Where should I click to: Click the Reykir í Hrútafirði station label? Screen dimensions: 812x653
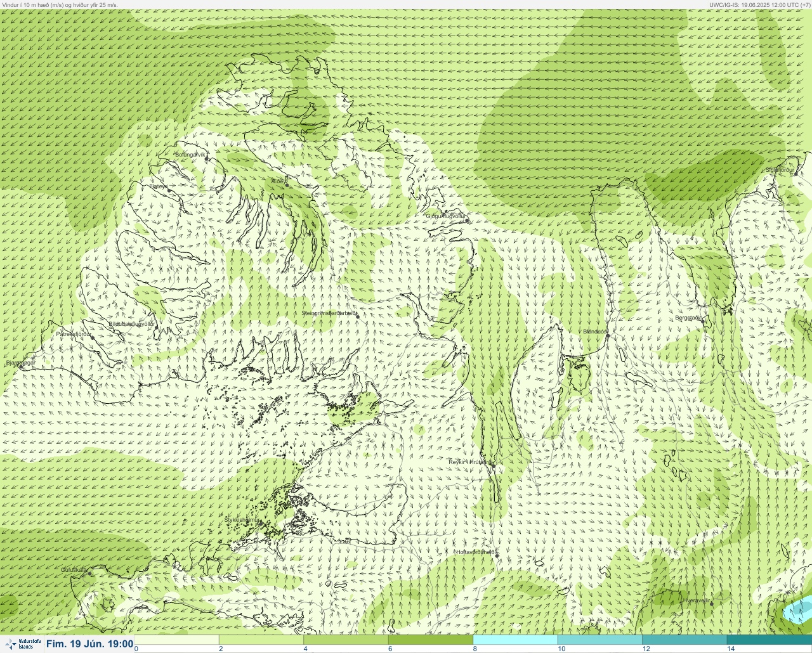tap(470, 462)
